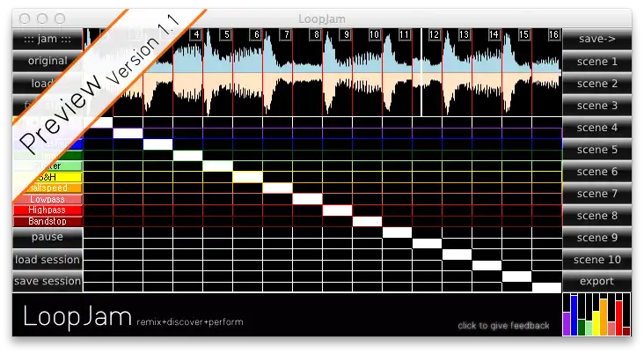Screen dimensions: 644x354
Task: Toggle the lit cell in the S&H row
Action: 248,177
